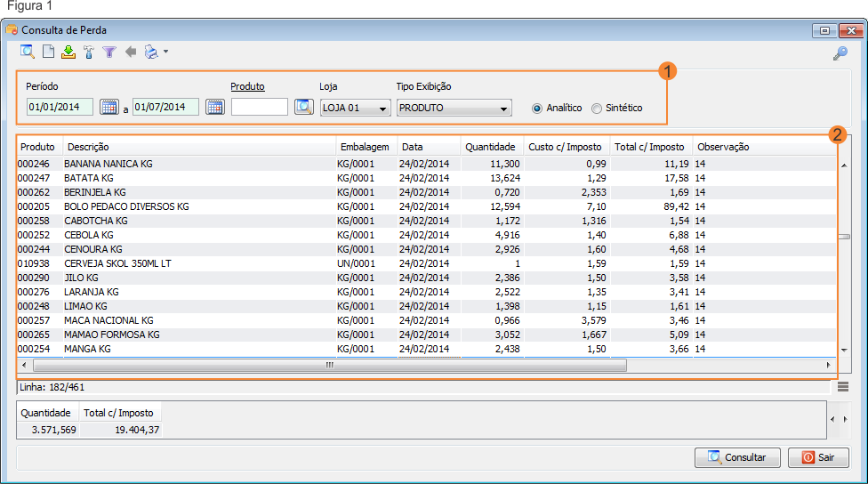Click the vertical scrollbar down arrow
This screenshot has width=868, height=484.
[844, 350]
